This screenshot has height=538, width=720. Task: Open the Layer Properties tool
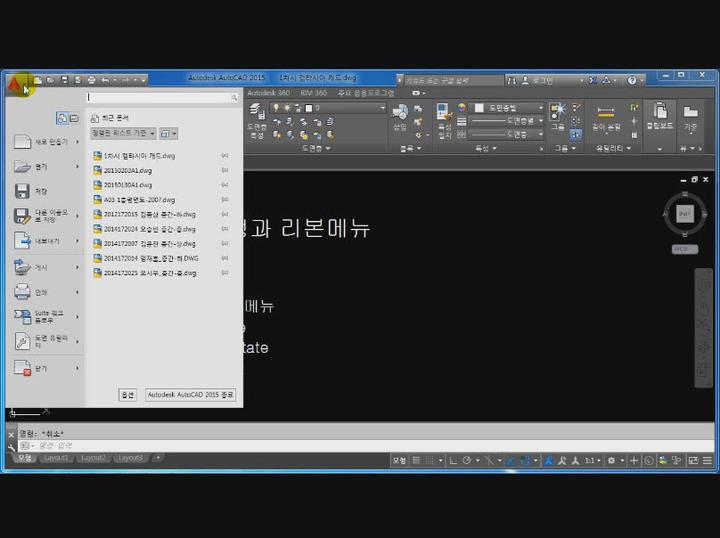pos(257,122)
